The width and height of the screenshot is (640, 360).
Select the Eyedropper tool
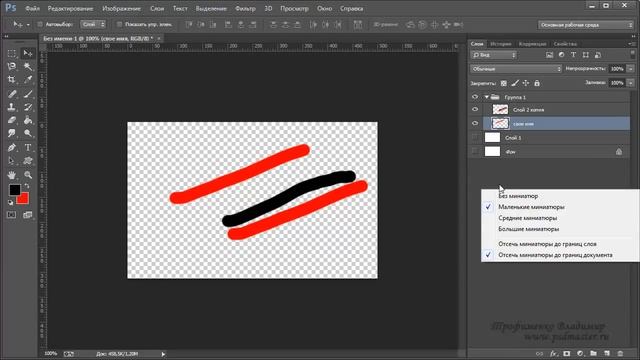pyautogui.click(x=28, y=80)
